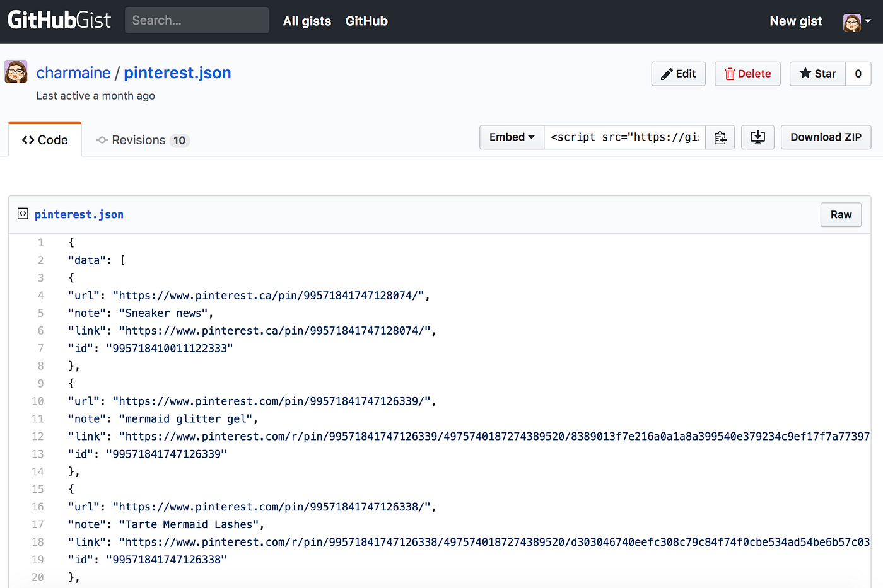Select the embed script text field
Viewport: 883px width, 588px height.
coord(624,137)
